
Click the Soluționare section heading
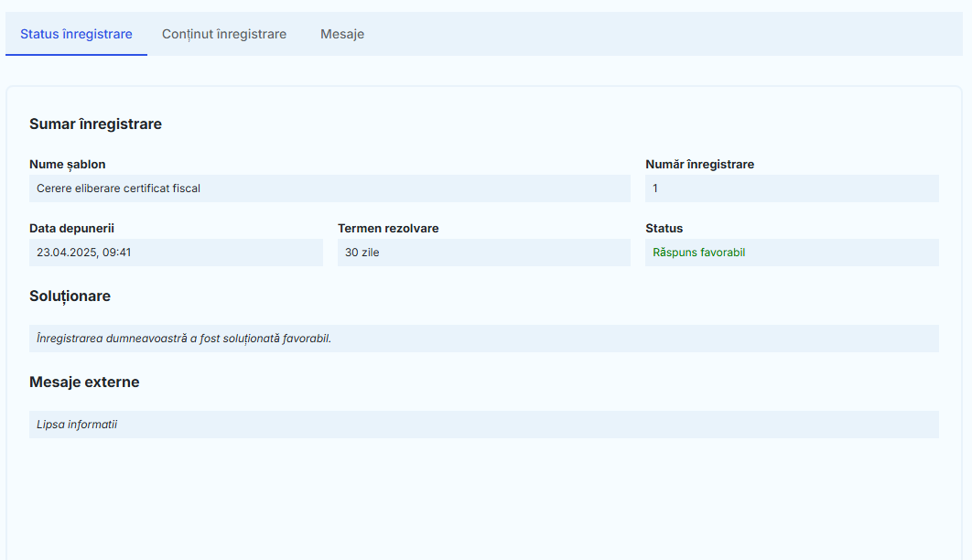[x=70, y=296]
